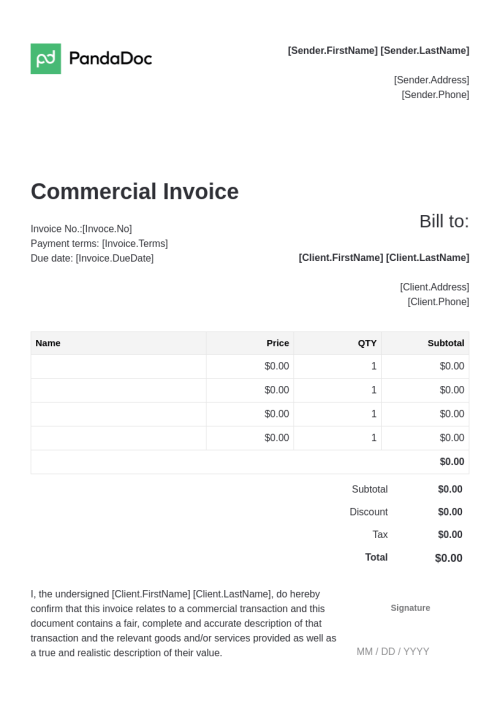Click the bold Total label
Screen dimensions: 500x704
click(x=376, y=557)
